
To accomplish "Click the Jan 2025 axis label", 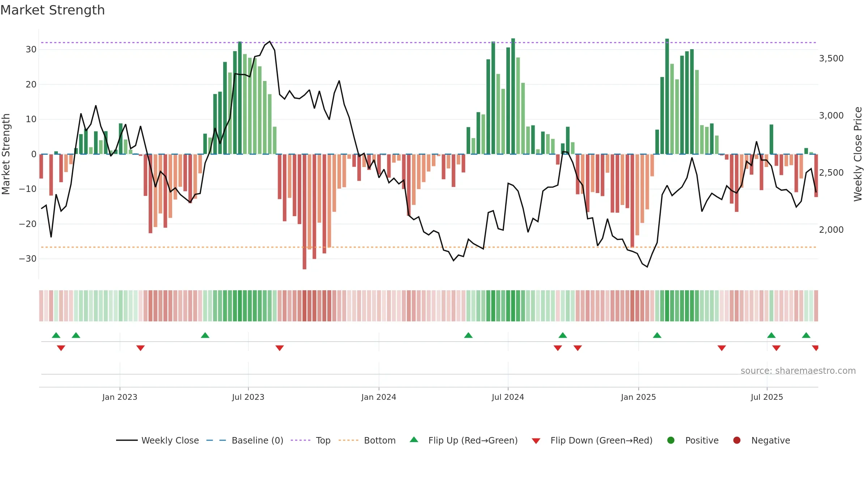I will coord(638,397).
